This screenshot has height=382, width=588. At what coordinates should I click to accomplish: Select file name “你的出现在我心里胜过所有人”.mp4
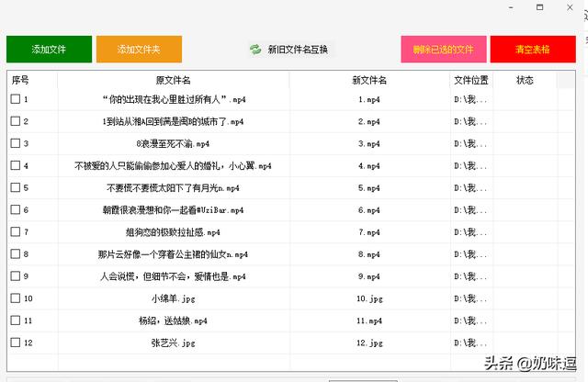pyautogui.click(x=174, y=99)
